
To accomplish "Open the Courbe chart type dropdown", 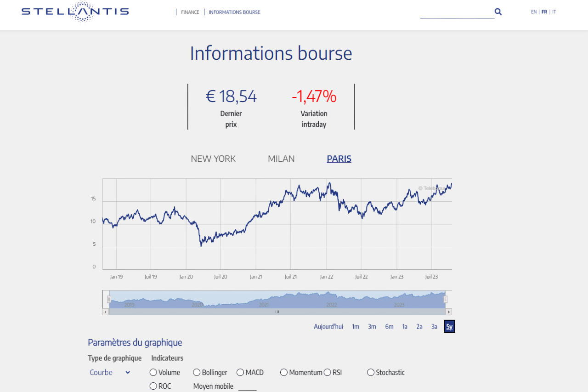I will click(x=109, y=372).
